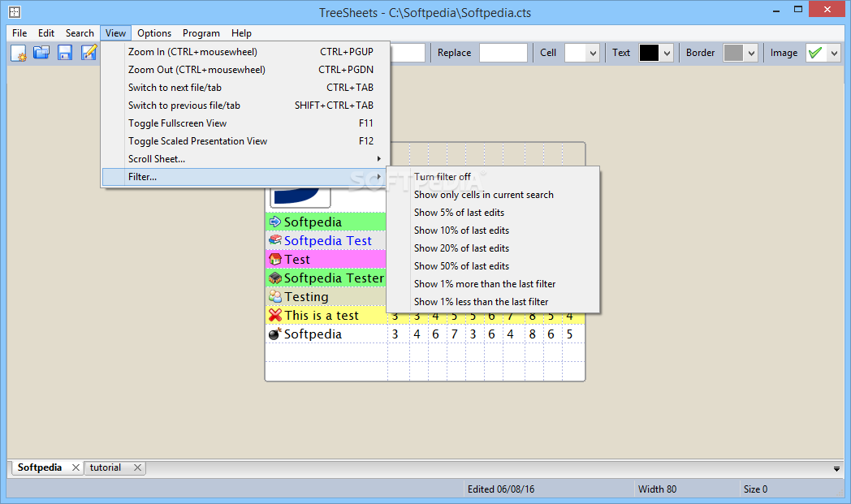Viewport: 851px width, 504px height.
Task: Select Show 50% of last edits
Action: click(493, 266)
